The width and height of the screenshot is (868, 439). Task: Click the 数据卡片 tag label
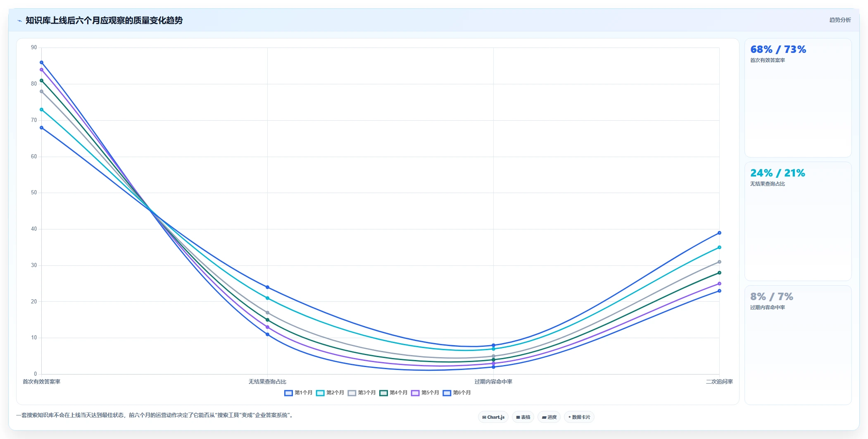click(581, 418)
